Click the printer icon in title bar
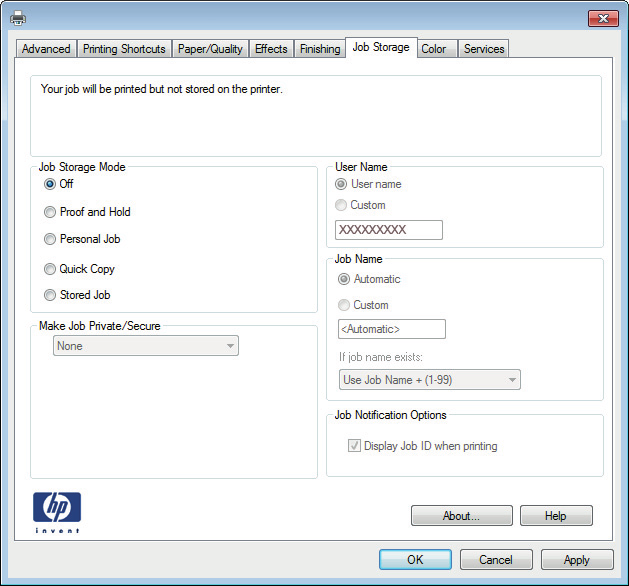629x586 pixels. (18, 18)
